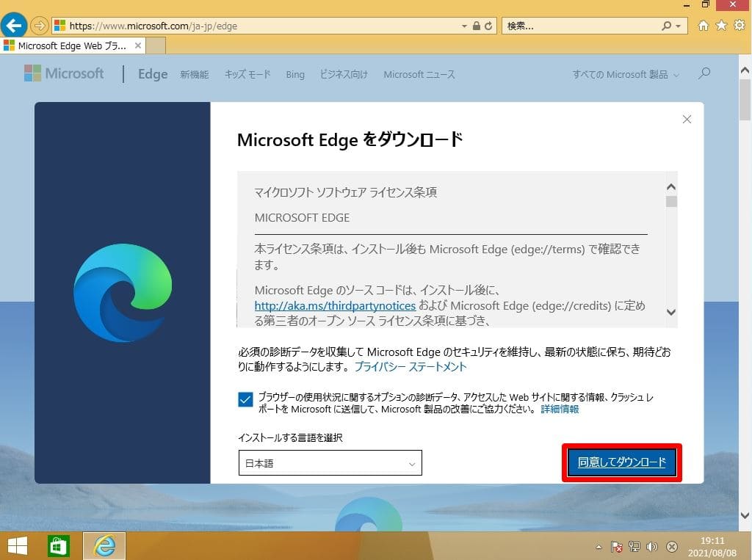Screen dimensions: 752x560
Task: Click the license terms scroll up arrow
Action: coord(671,186)
